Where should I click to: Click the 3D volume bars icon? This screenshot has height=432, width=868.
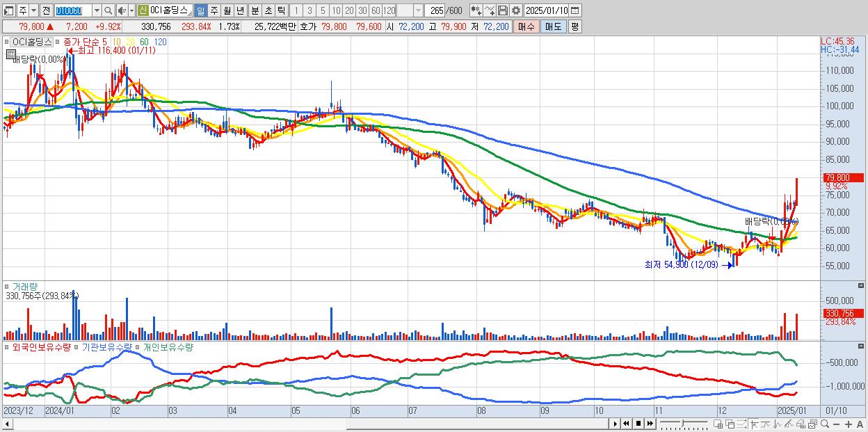(801, 424)
